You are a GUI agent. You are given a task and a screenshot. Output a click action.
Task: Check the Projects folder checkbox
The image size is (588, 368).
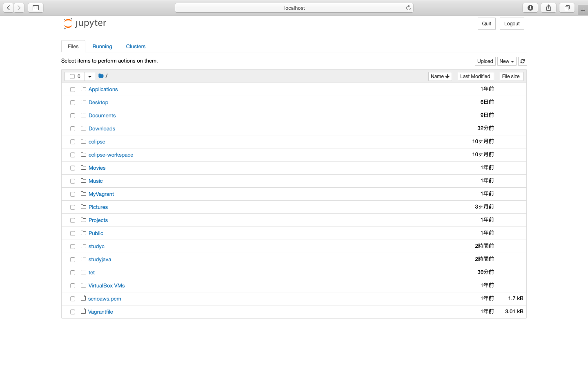[73, 220]
